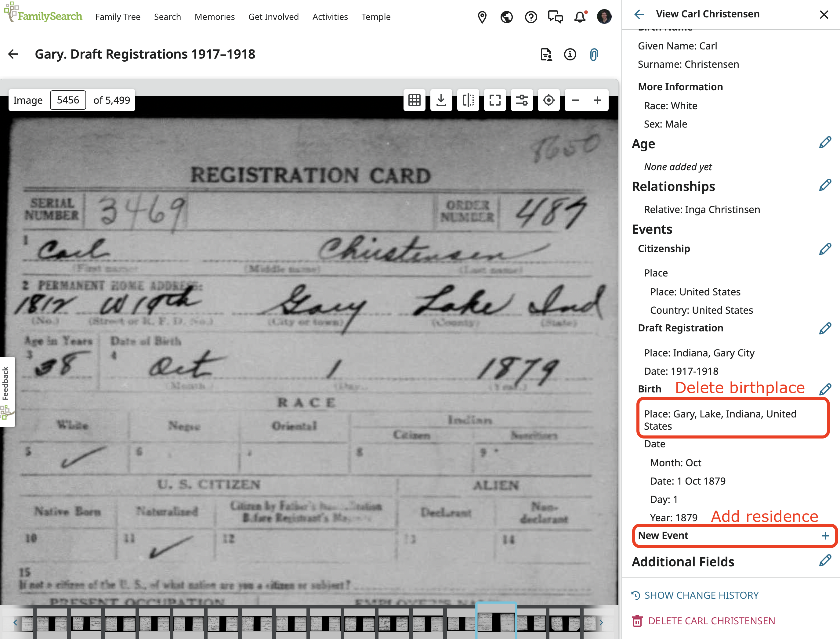
Task: Select 'Relative: Inga Christinsen' text
Action: [x=702, y=210]
